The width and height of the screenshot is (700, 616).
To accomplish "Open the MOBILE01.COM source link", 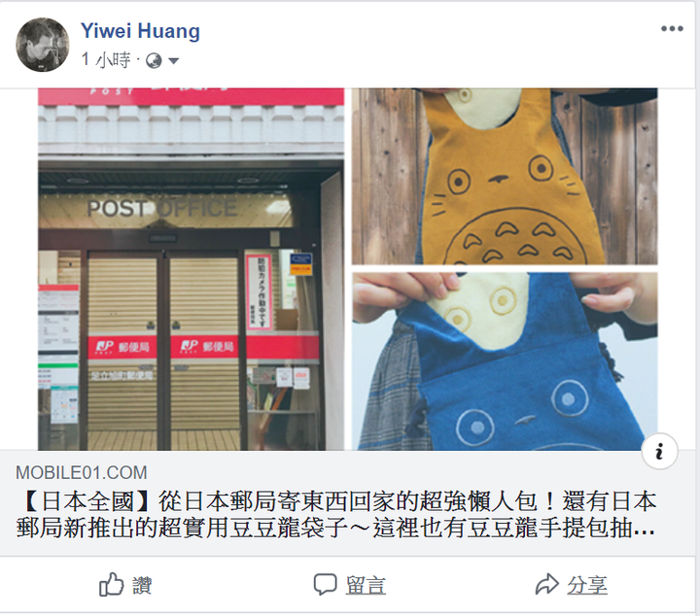I will 82,473.
